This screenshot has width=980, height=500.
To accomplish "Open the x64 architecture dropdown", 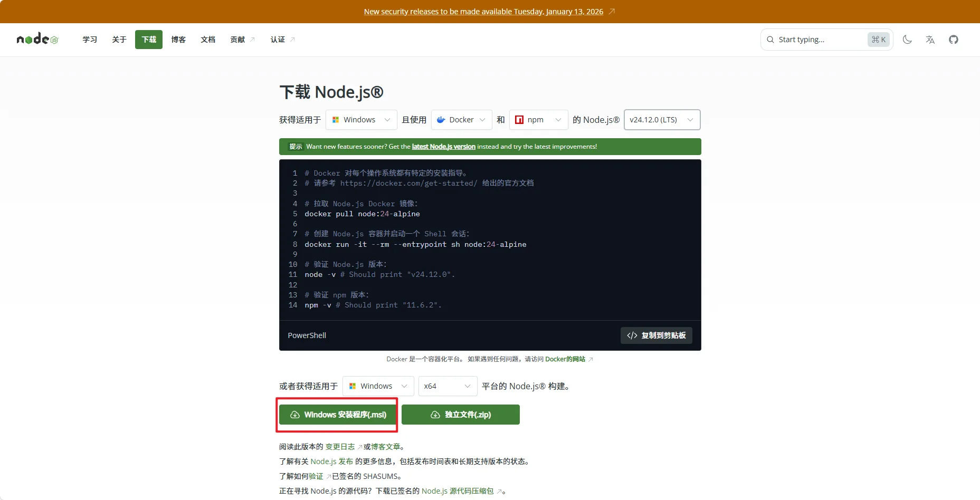I will tap(448, 386).
